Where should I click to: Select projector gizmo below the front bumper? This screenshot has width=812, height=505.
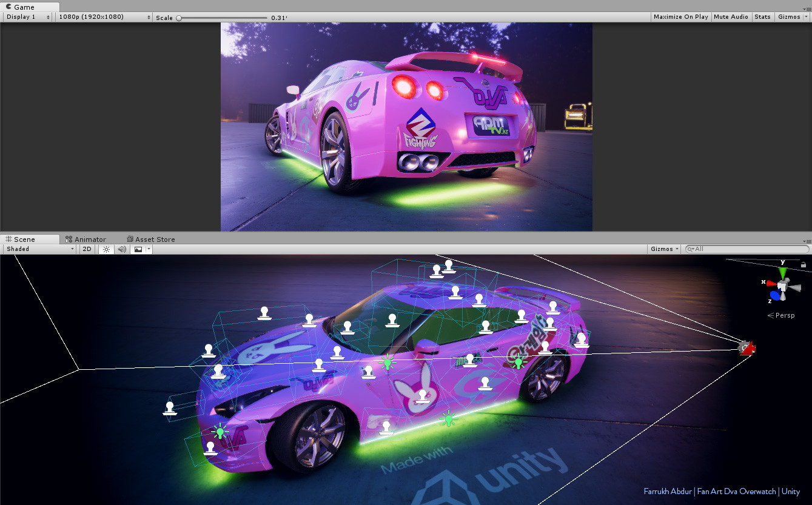click(210, 449)
